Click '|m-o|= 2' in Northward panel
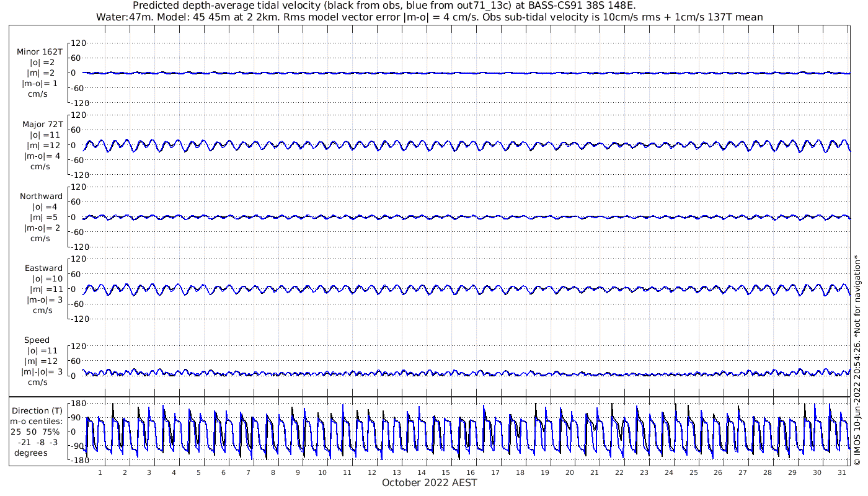The image size is (868, 496). point(42,228)
